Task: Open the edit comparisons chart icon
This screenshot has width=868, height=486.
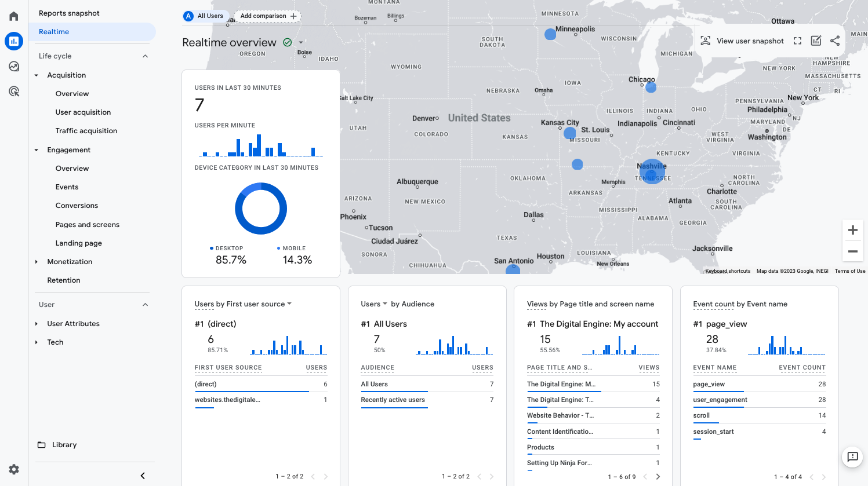Action: 816,41
